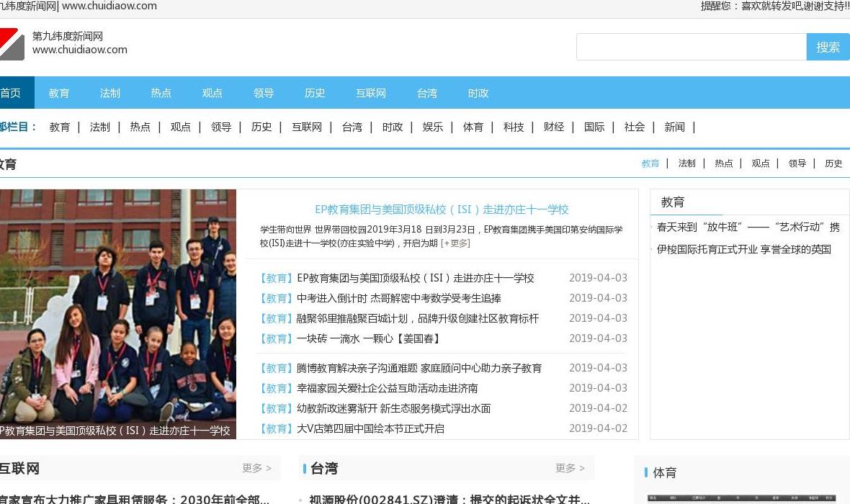
Task: Open 互联网 in blue navigation bar
Action: coord(371,93)
